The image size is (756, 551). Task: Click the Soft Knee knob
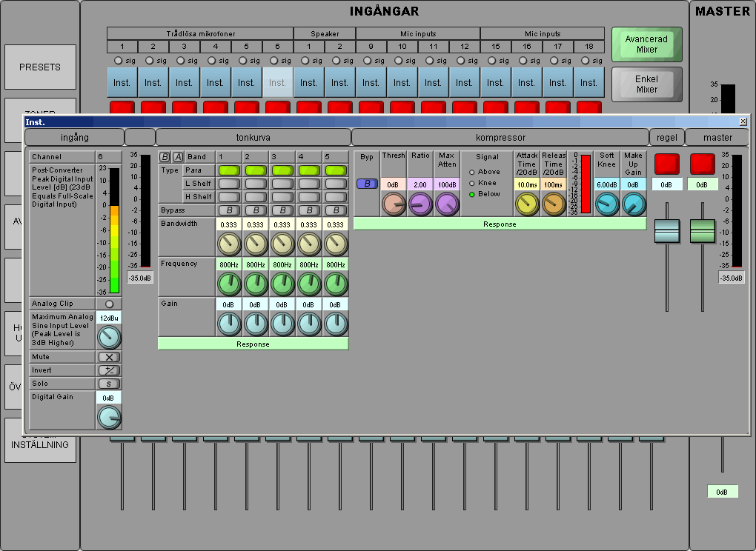point(607,204)
